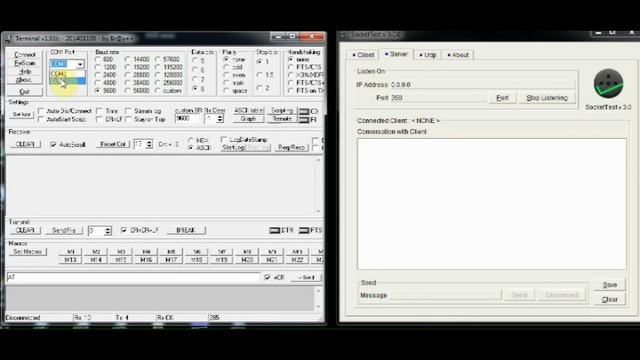Viewport: 640px width, 360px height.
Task: Click the -> Send button in Terminal
Action: click(x=307, y=278)
